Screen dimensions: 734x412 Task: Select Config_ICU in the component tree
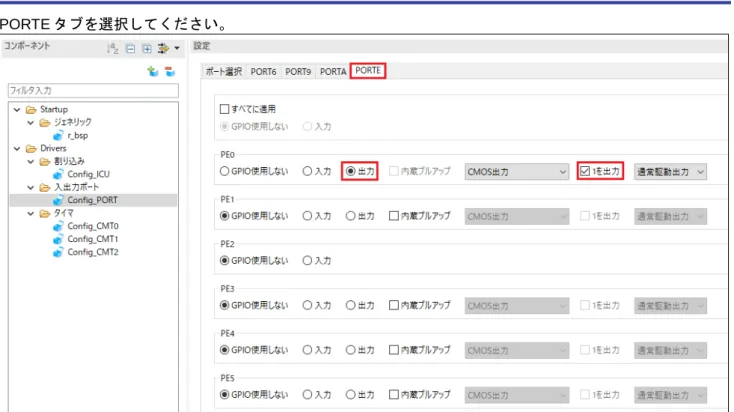coord(88,175)
